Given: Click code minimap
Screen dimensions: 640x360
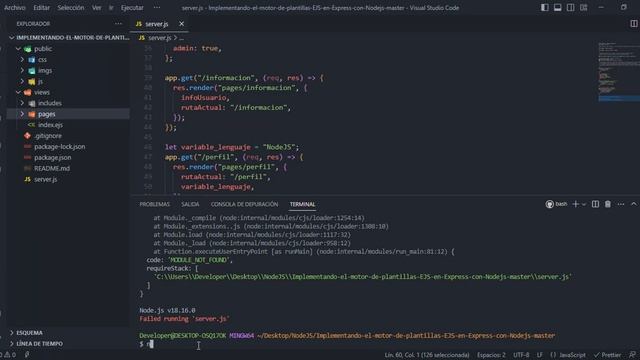Looking at the screenshot, I should [x=618, y=71].
